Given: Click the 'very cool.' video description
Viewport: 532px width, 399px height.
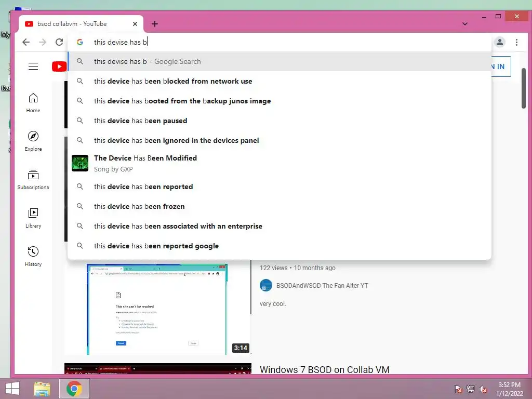Looking at the screenshot, I should tap(273, 303).
